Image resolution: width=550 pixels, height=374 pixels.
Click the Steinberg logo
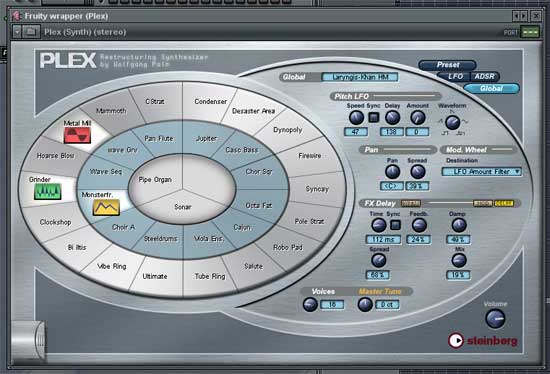[482, 340]
